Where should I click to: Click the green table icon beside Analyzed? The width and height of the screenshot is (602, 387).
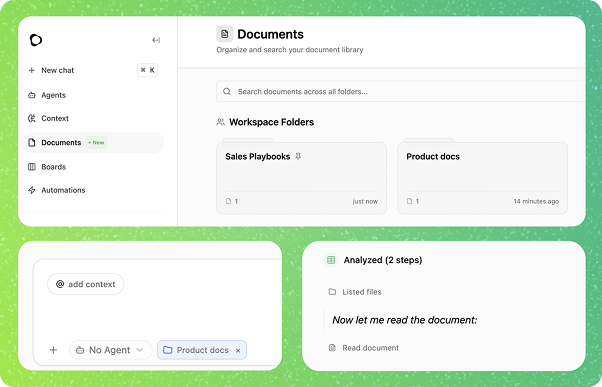tap(331, 260)
